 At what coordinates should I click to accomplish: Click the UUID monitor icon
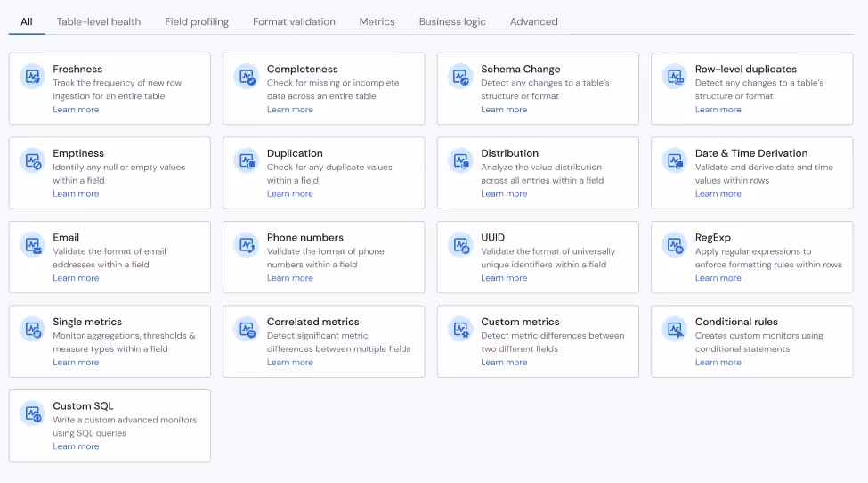(460, 244)
